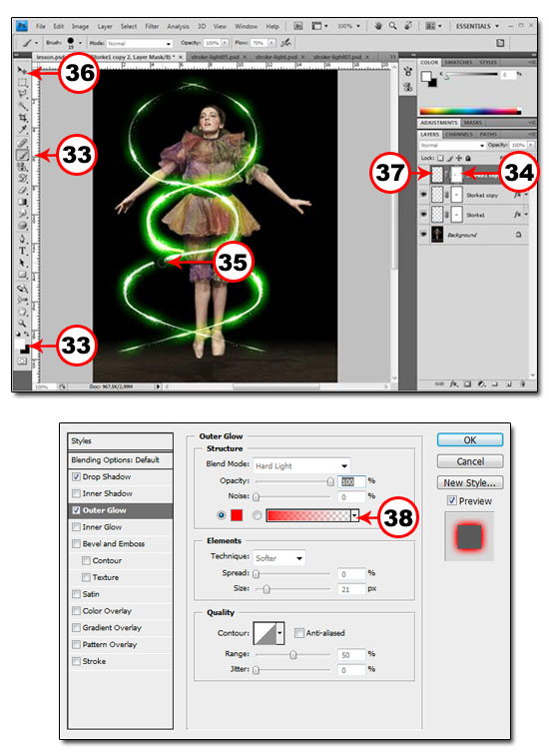
Task: Select the Pen tool
Action: (22, 239)
